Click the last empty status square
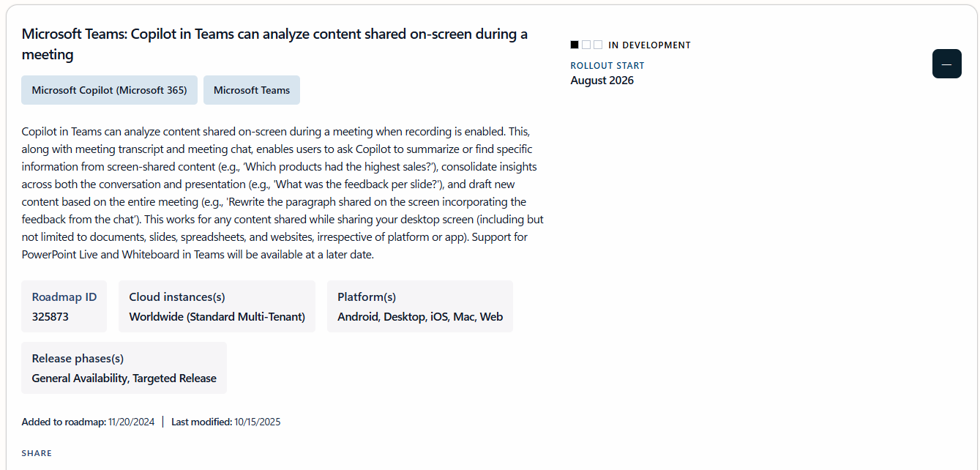The image size is (980, 470). 598,45
